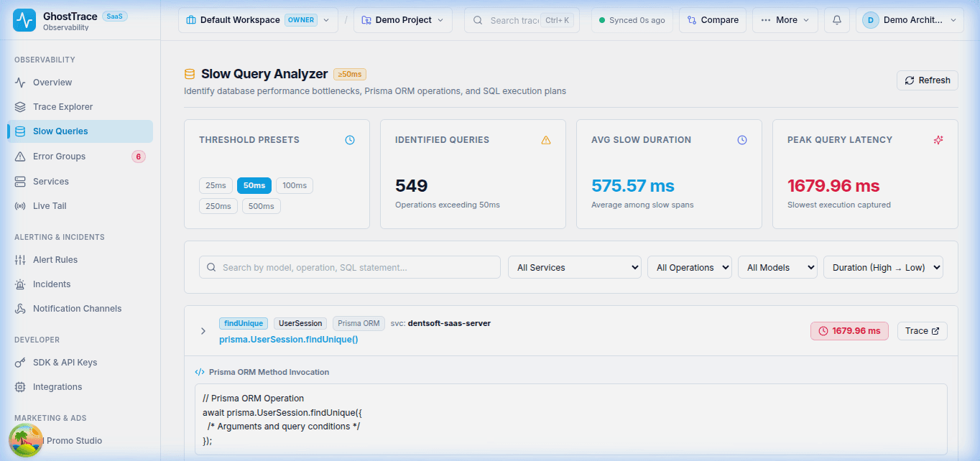Open the All Services filter dropdown
Screen dimensions: 980x461
(575, 267)
